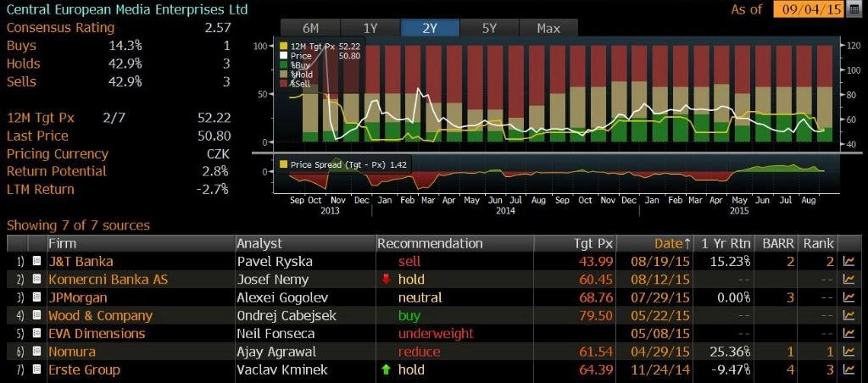Open J&T Banka firm link
868x383 pixels.
point(81,261)
